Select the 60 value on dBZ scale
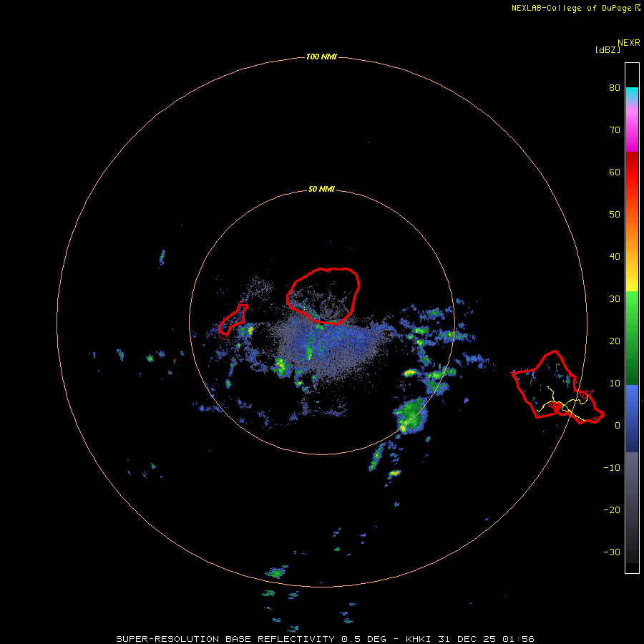 (615, 172)
